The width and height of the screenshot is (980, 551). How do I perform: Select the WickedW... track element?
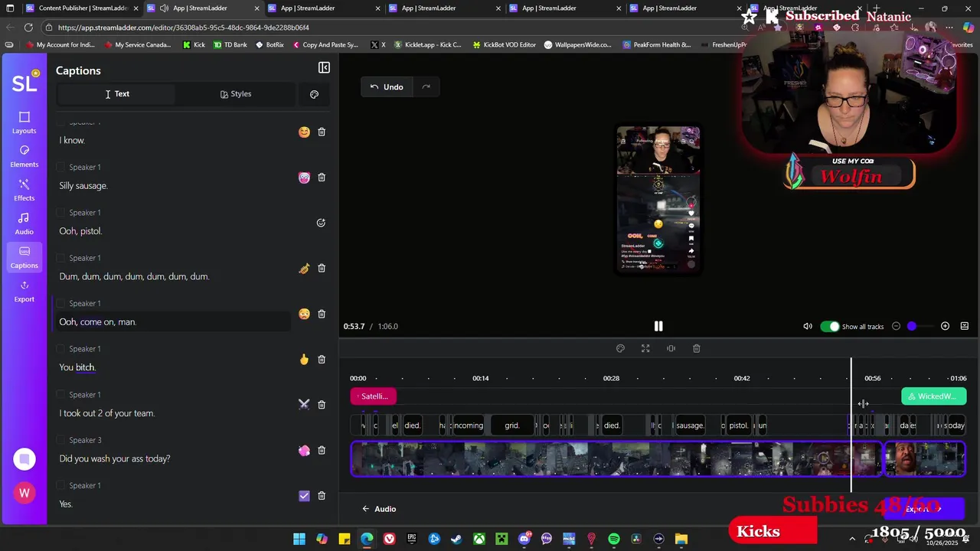[x=934, y=396]
